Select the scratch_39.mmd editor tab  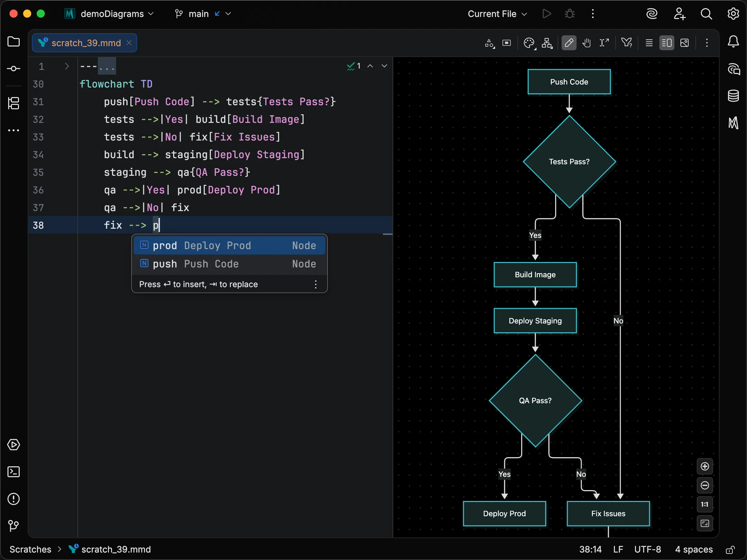[x=85, y=43]
